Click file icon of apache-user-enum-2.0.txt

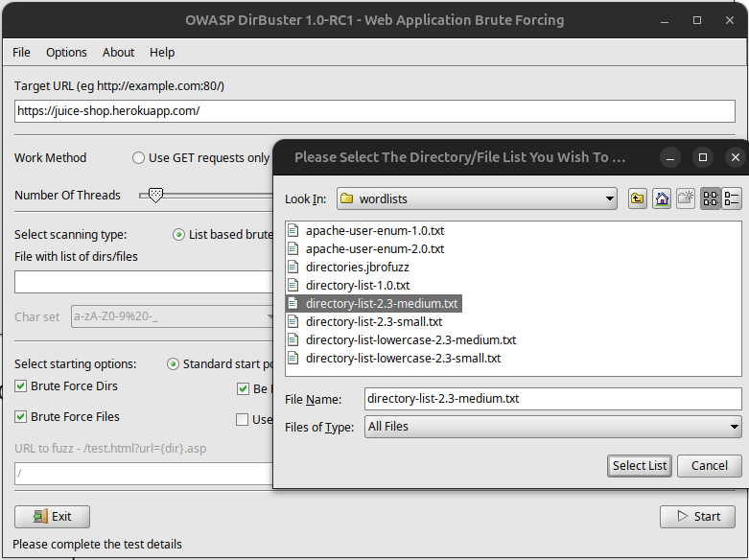293,249
